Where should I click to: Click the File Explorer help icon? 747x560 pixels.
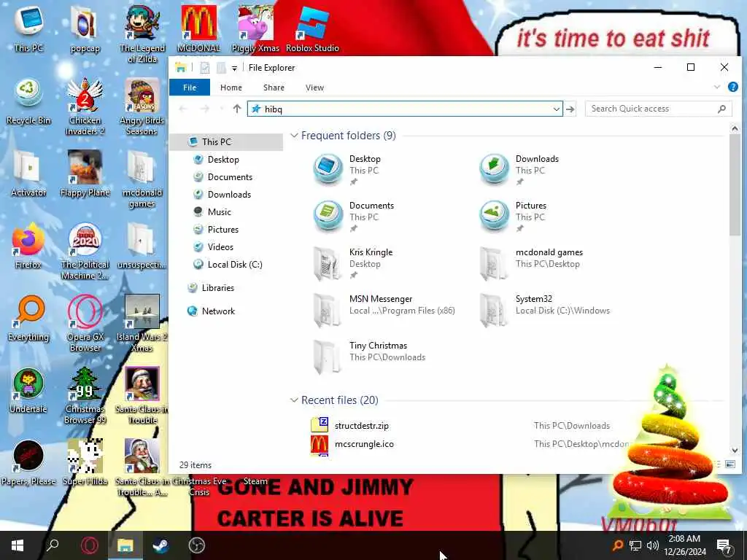click(732, 87)
